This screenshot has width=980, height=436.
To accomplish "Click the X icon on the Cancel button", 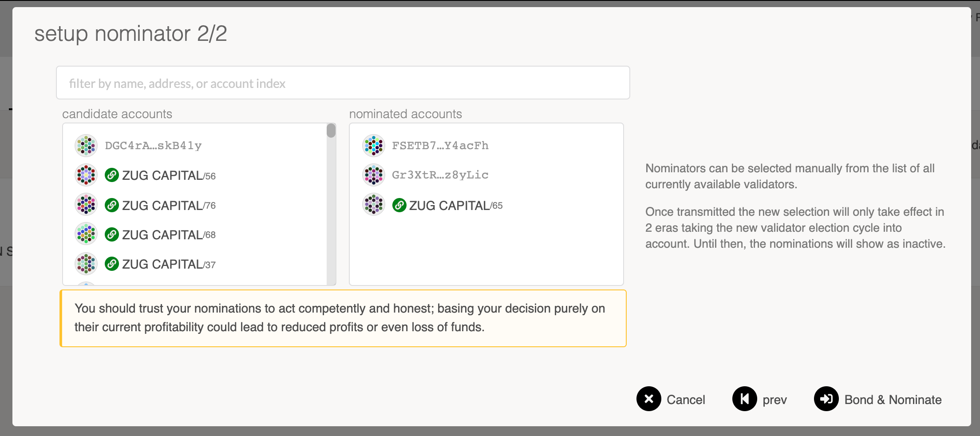I will 649,399.
